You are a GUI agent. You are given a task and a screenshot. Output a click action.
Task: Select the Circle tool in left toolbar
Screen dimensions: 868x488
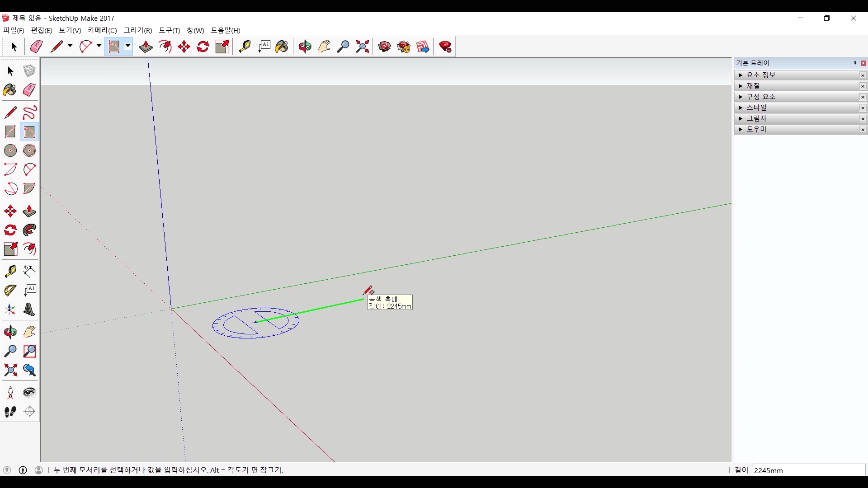pos(10,150)
